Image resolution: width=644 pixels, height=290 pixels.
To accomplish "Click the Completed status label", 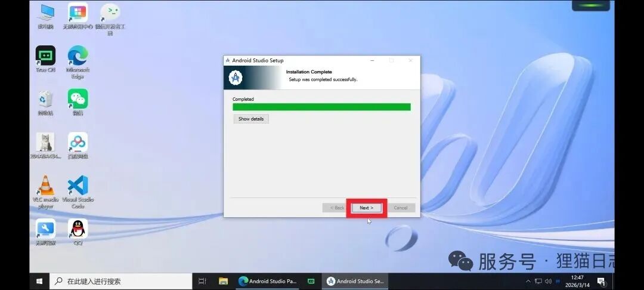I will click(x=243, y=99).
